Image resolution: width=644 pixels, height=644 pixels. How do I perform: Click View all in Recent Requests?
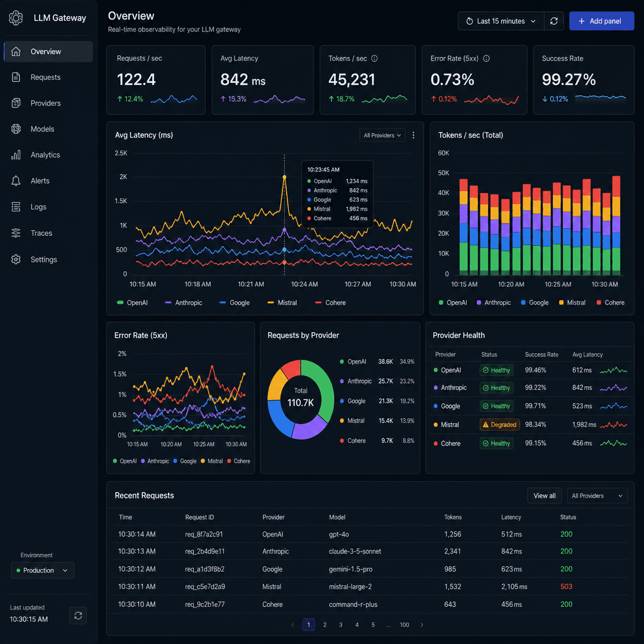coord(544,496)
